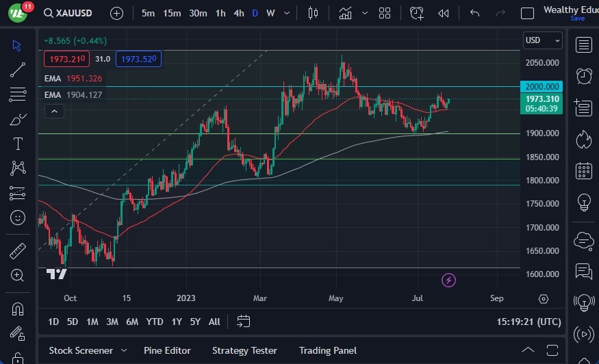This screenshot has height=364, width=599.
Task: Select the text annotation tool
Action: click(18, 144)
